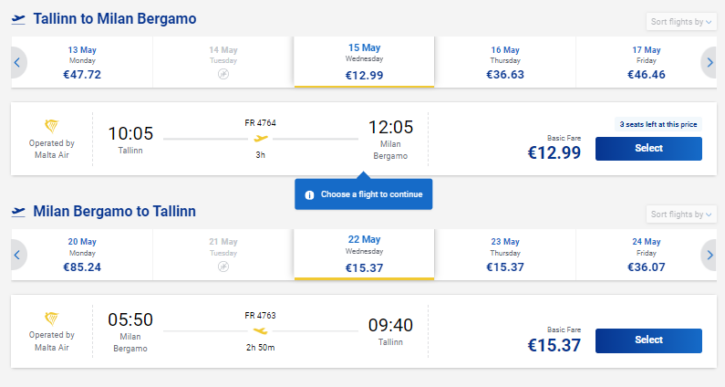Select the 13 May Monday €47.72 date tab
725x387 pixels.
[82, 62]
